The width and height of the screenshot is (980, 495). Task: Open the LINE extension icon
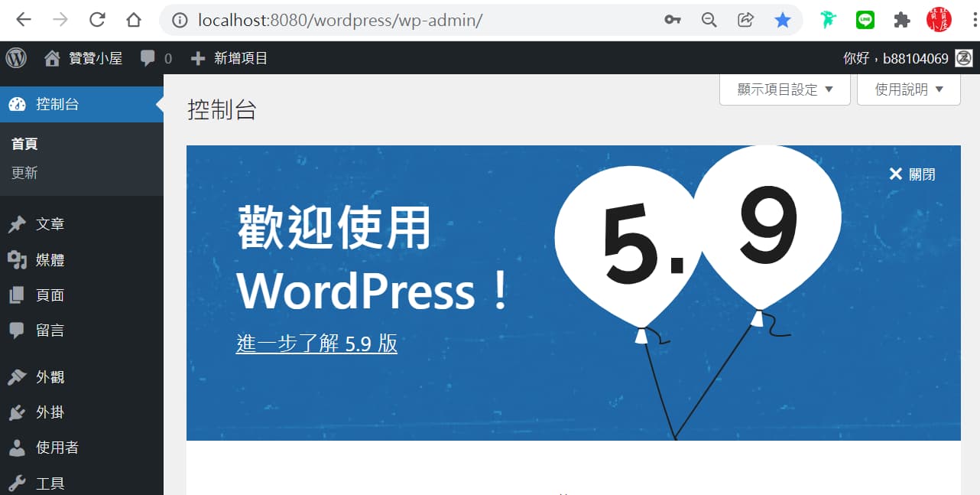pyautogui.click(x=865, y=20)
